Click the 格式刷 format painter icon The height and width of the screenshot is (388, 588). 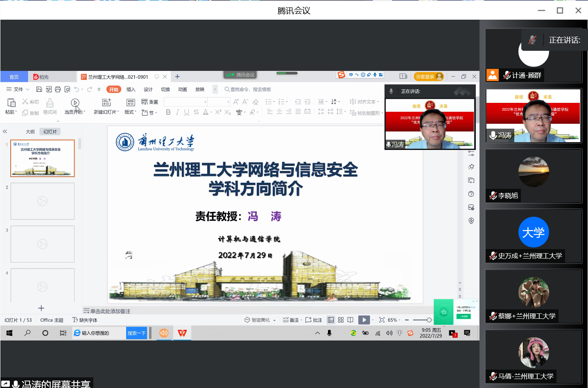pyautogui.click(x=50, y=102)
